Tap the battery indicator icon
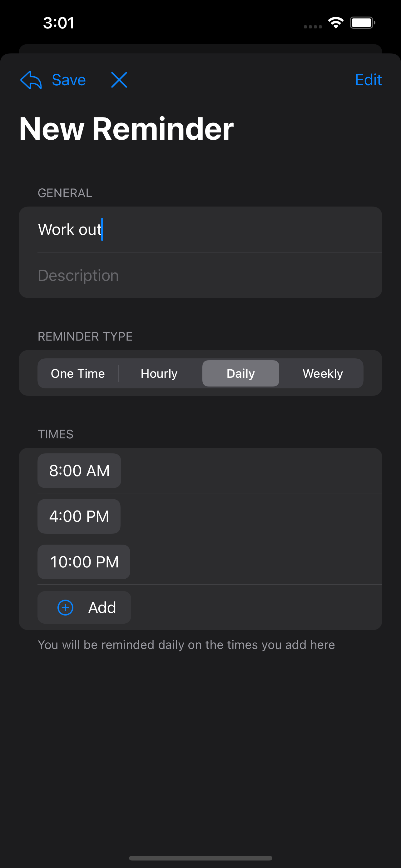The width and height of the screenshot is (401, 868). (362, 23)
